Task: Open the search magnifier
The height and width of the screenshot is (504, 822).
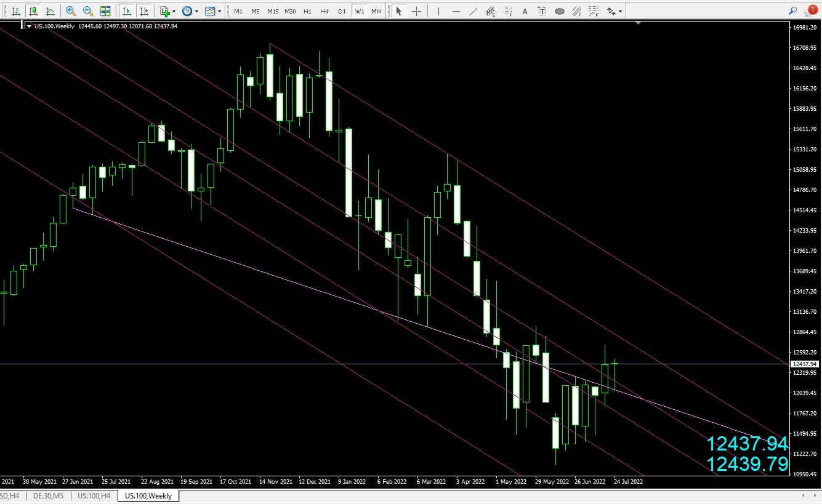Action: click(793, 11)
